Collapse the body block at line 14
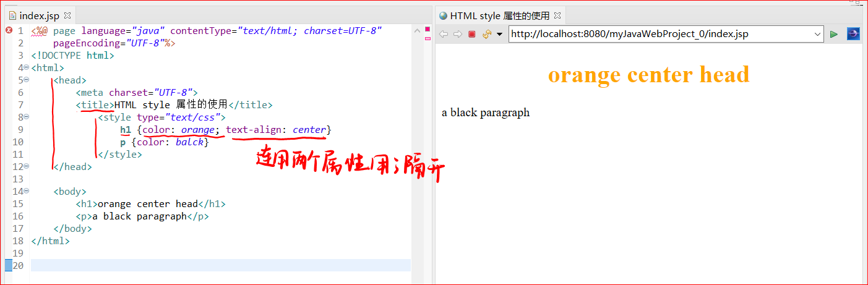This screenshot has height=285, width=868. click(x=27, y=191)
